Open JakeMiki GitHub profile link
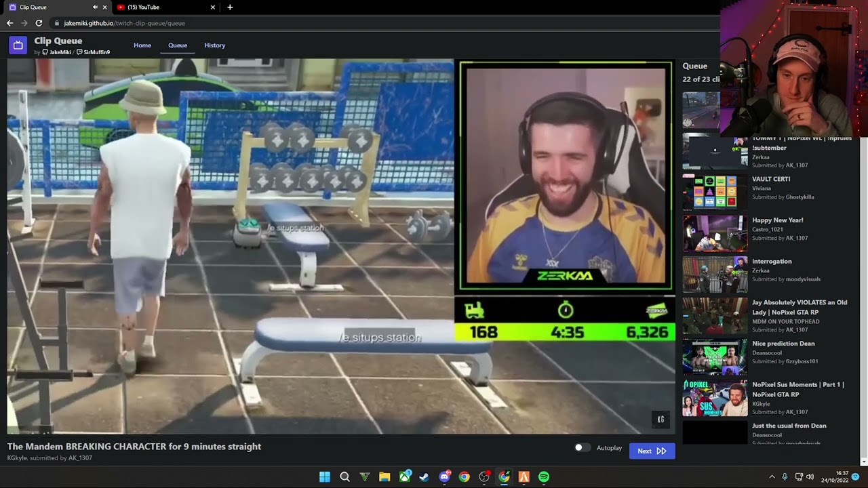The width and height of the screenshot is (868, 488). coord(57,52)
